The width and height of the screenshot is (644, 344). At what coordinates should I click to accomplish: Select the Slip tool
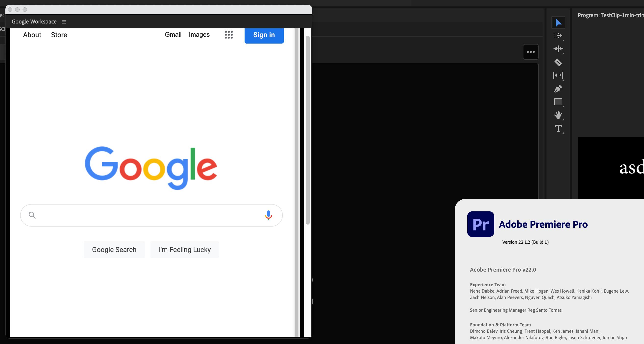pos(558,75)
